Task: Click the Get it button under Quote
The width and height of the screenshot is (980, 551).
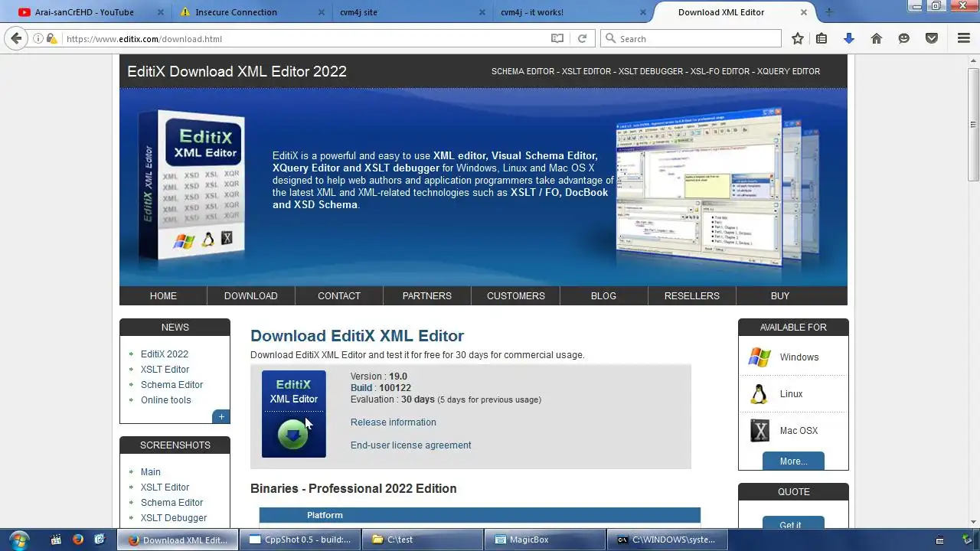Action: coord(793,523)
